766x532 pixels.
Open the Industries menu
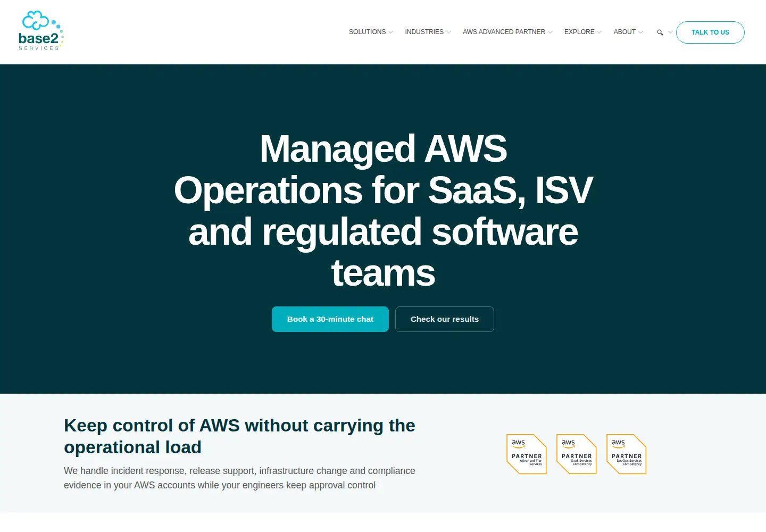pos(424,32)
